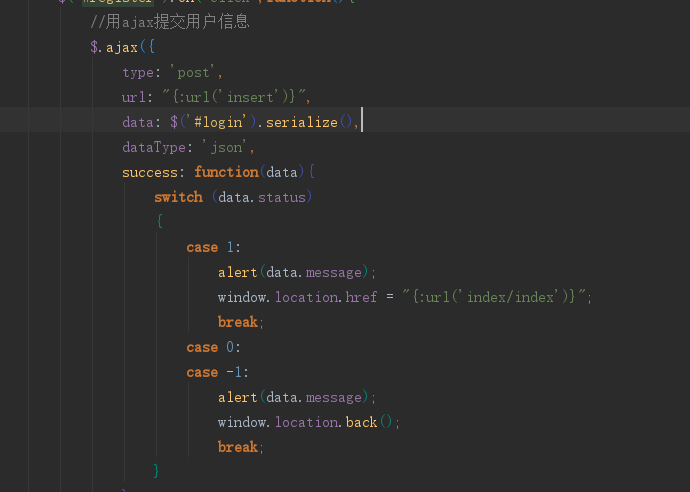690x492 pixels.
Task: Click the 'switch' keyword
Action: tap(178, 197)
